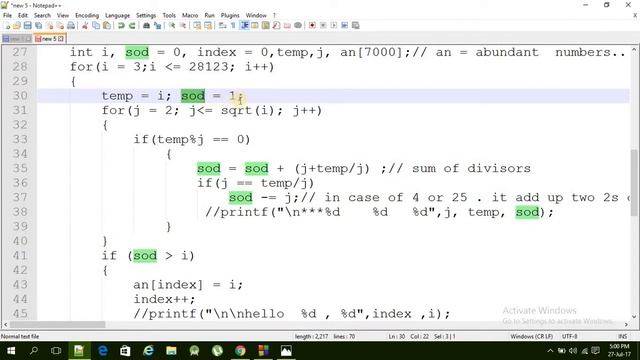The width and height of the screenshot is (640, 360).
Task: Open the View menu
Action: click(x=62, y=15)
